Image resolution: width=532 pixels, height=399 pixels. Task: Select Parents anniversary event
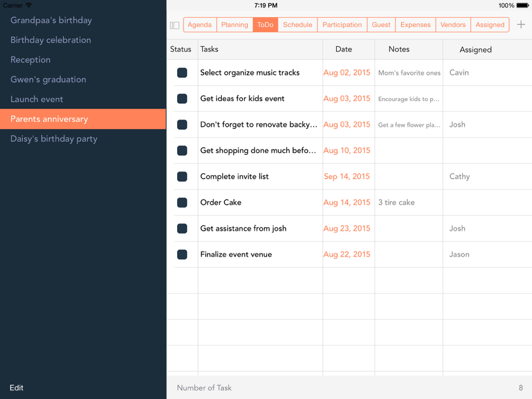(x=83, y=119)
